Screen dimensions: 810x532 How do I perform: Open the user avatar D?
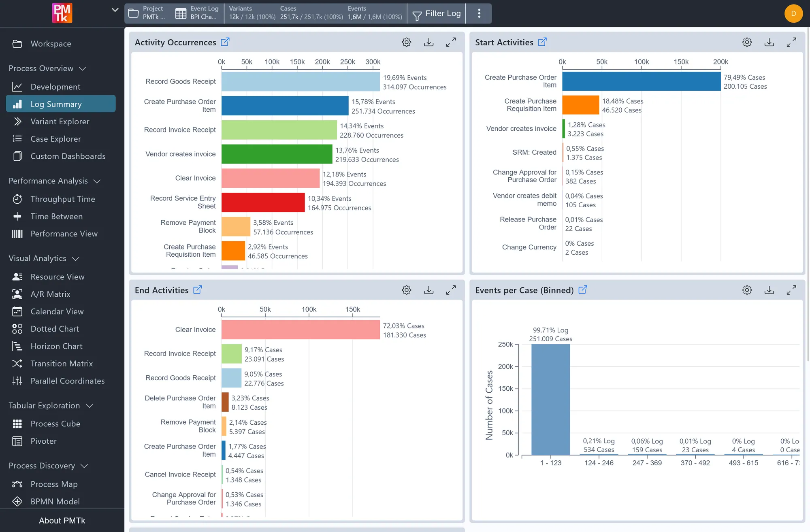793,13
